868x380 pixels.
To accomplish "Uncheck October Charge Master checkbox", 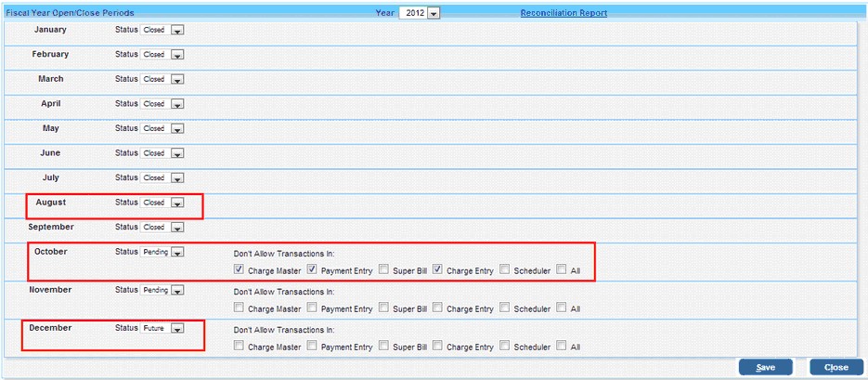I will pyautogui.click(x=240, y=270).
